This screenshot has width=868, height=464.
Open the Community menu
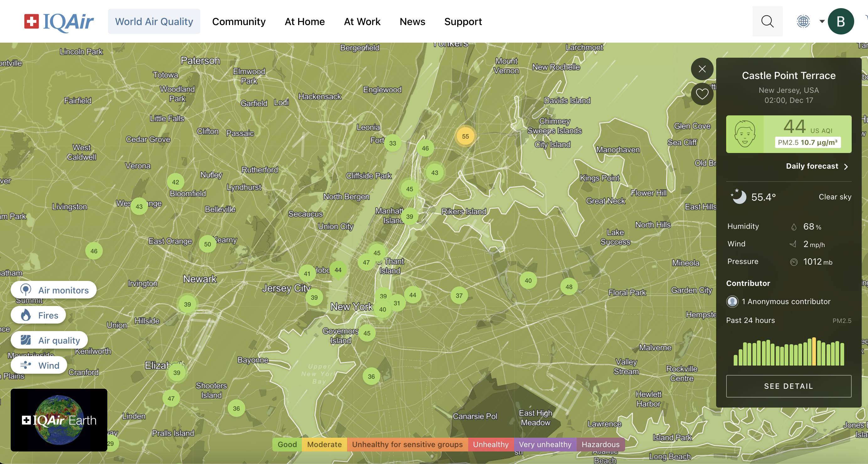pyautogui.click(x=238, y=22)
